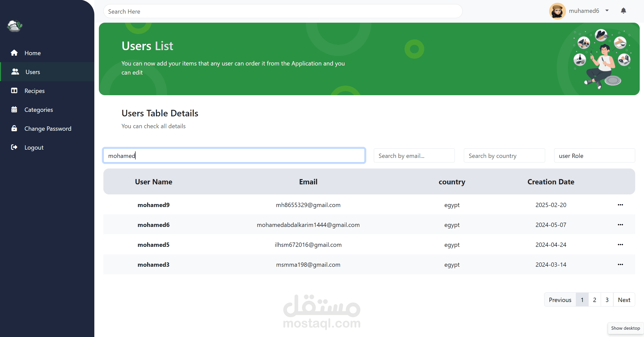Select user name mohamed5
The image size is (644, 337).
(x=153, y=245)
